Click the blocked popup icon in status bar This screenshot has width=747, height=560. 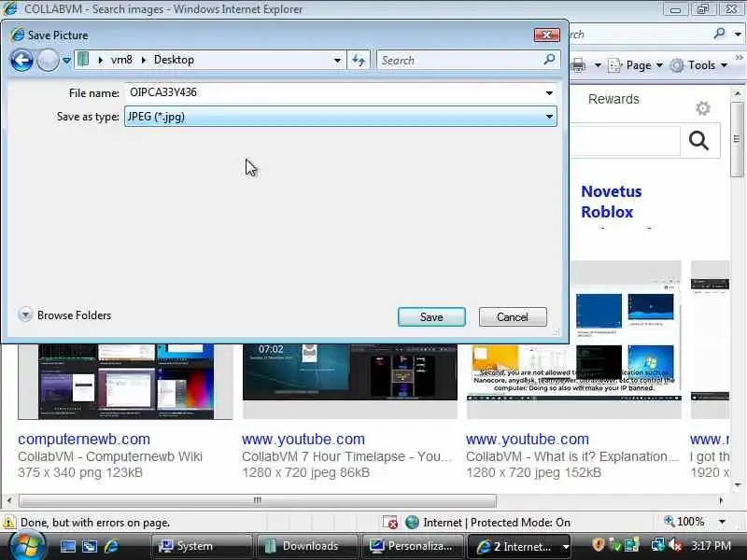coord(390,523)
